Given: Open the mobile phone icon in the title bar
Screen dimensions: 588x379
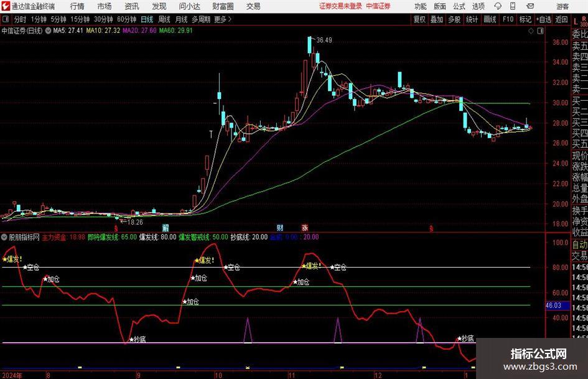Looking at the screenshot, I should coord(513,6).
